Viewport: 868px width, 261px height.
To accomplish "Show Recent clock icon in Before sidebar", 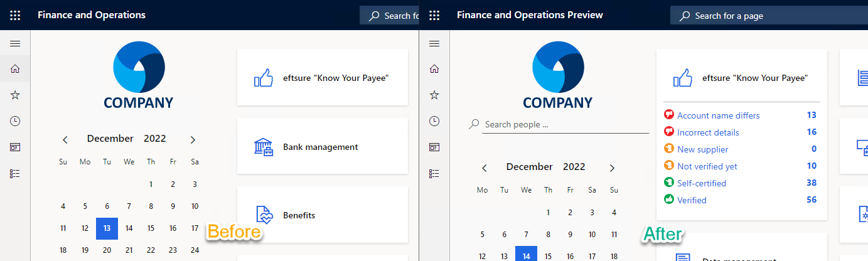I will [x=15, y=121].
